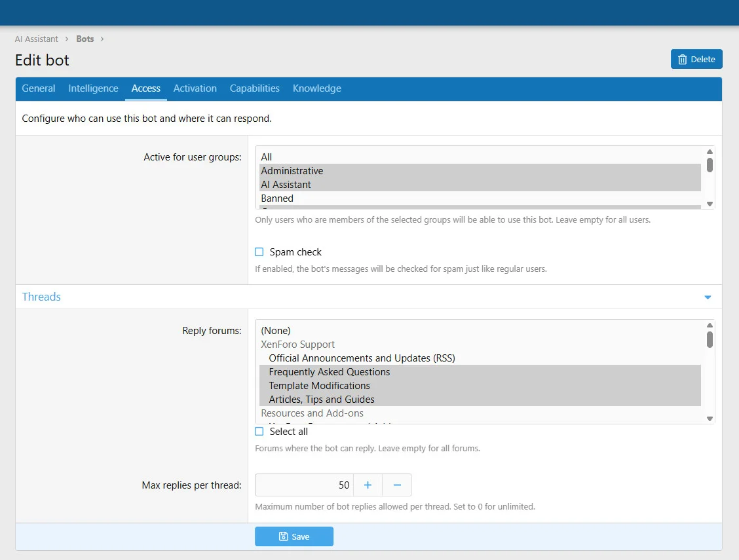Click the Delete bot button
Viewport: 739px width, 560px height.
pyautogui.click(x=696, y=59)
